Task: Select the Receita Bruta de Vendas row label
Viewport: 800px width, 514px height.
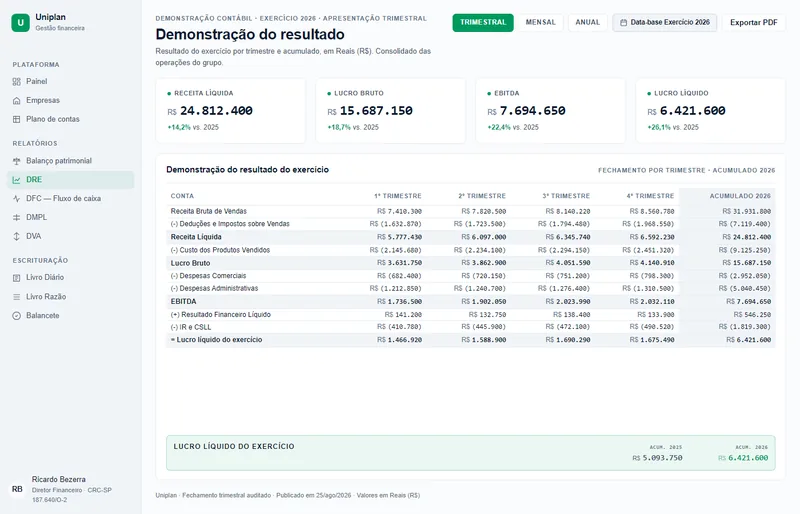Action: pyautogui.click(x=209, y=211)
